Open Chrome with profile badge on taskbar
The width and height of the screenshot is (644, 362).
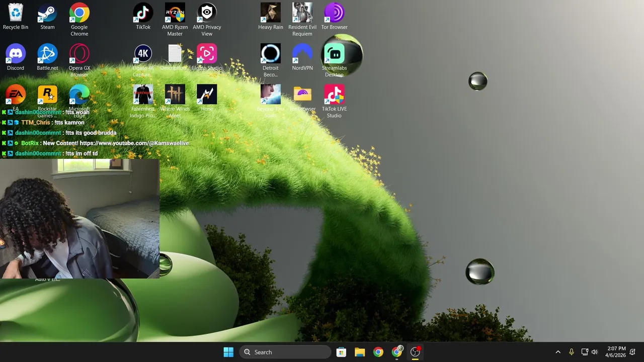[397, 352]
